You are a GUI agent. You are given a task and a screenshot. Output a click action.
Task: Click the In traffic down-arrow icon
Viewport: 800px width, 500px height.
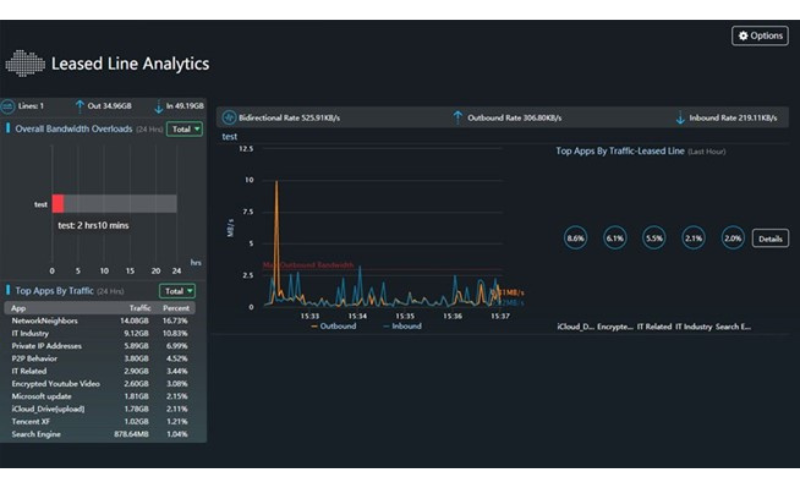(158, 107)
